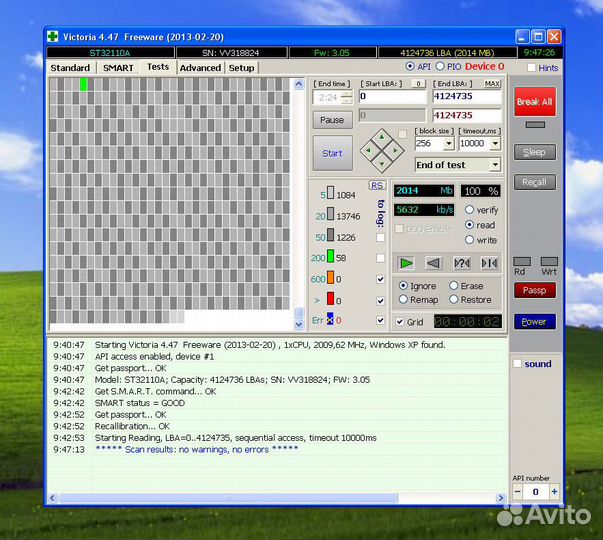Enable the Remap radio option
The height and width of the screenshot is (540, 603).
click(404, 299)
